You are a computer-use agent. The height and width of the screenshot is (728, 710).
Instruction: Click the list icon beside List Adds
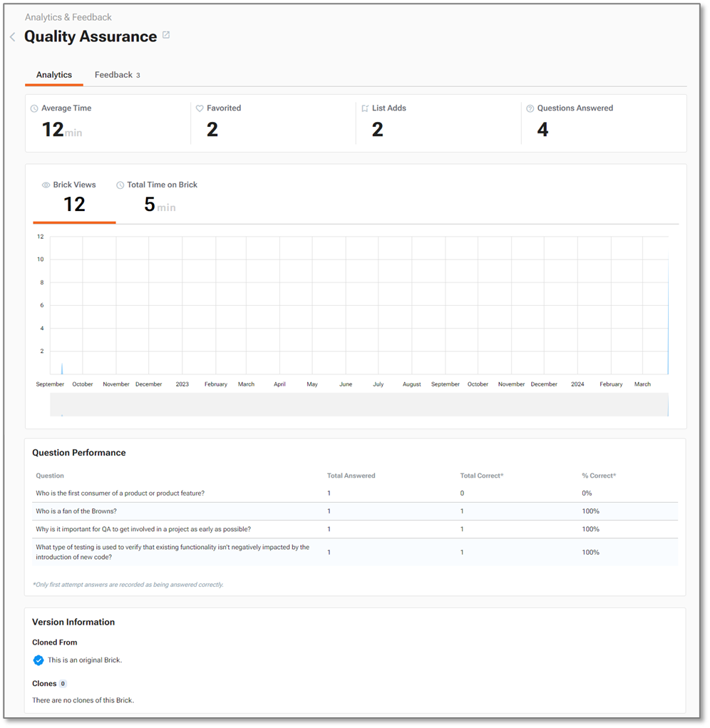365,108
